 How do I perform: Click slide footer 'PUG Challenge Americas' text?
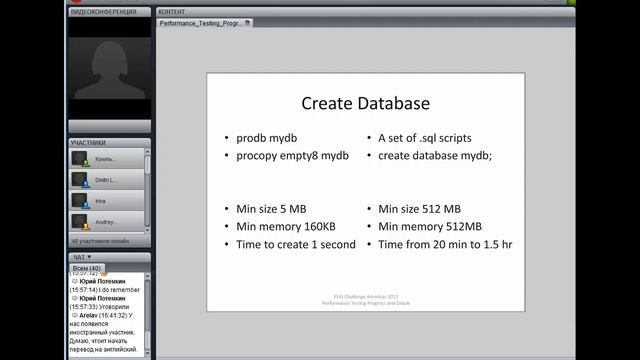(366, 297)
